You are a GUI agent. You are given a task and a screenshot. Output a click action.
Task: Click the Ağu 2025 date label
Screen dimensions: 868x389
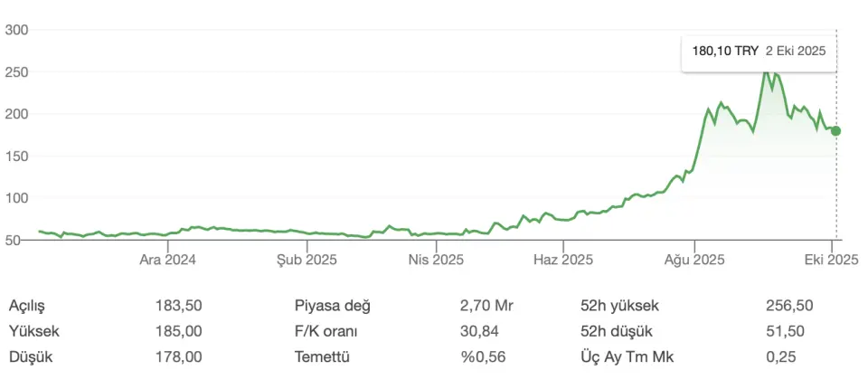pos(694,260)
